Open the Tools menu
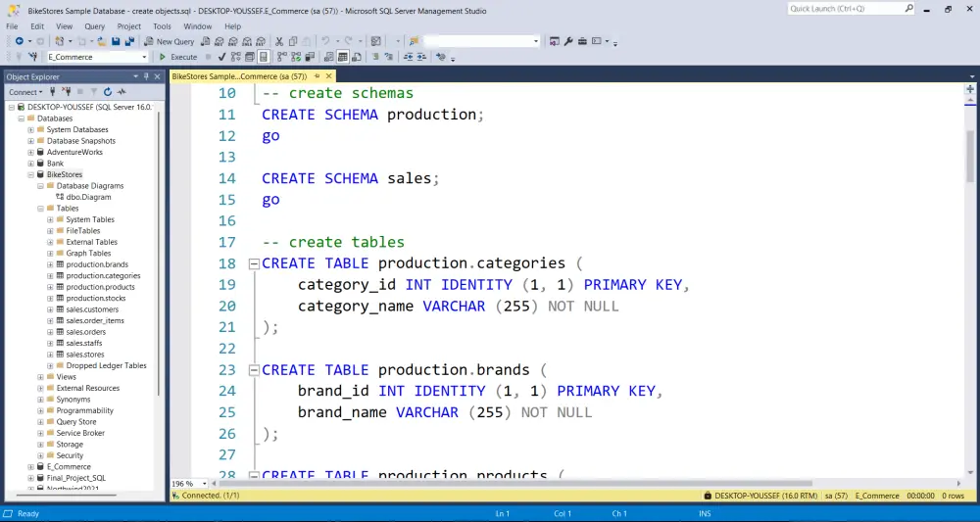This screenshot has height=522, width=980. 162,26
